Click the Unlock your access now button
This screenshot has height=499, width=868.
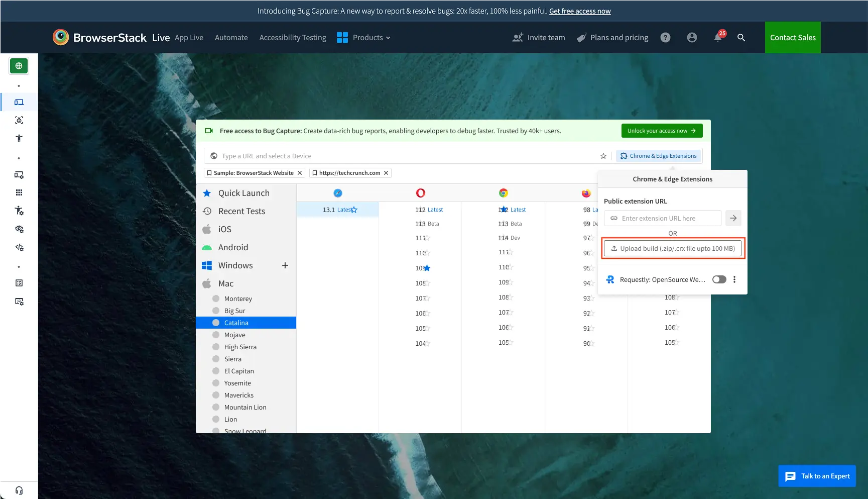tap(662, 131)
